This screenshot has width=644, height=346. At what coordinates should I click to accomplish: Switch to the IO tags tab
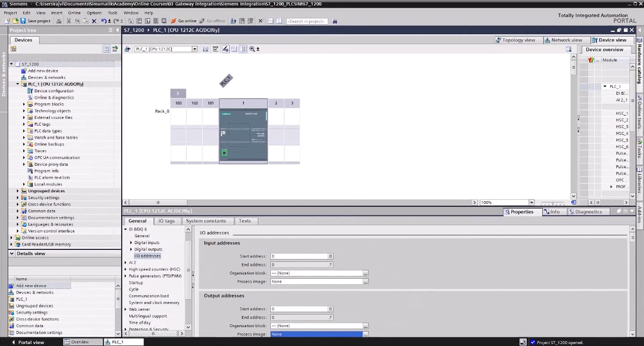point(167,221)
